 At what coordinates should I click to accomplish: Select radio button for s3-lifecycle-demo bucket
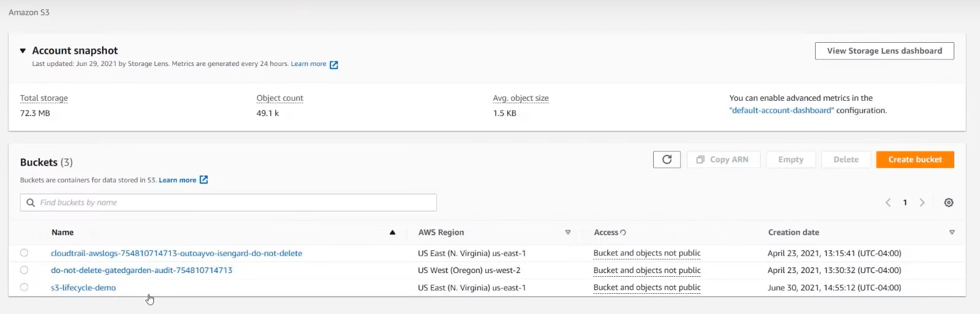point(24,287)
